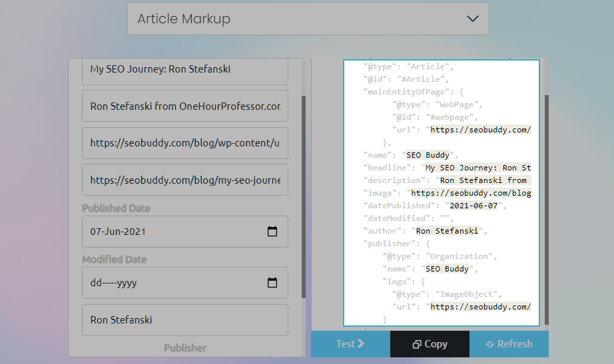
Task: Click the Published Date field 07-Jun-2021
Action: (185, 232)
